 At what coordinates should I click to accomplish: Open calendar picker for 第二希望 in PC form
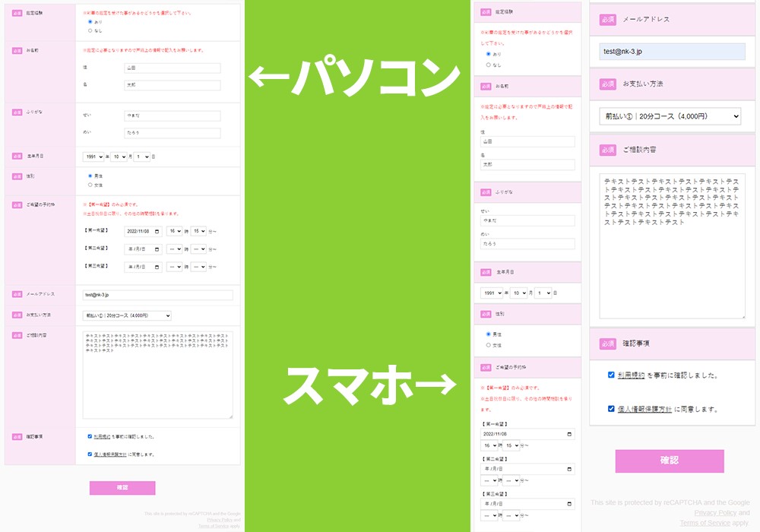pos(157,249)
